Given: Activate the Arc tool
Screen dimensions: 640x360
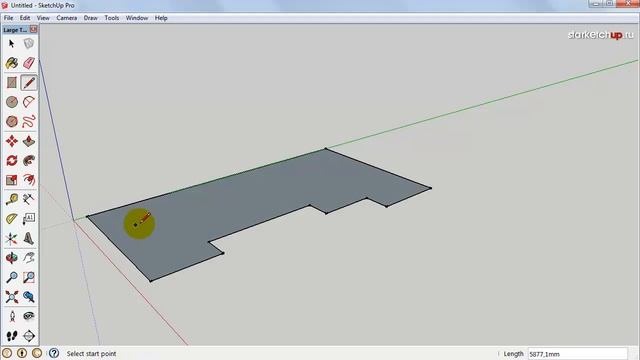Looking at the screenshot, I should pos(29,102).
